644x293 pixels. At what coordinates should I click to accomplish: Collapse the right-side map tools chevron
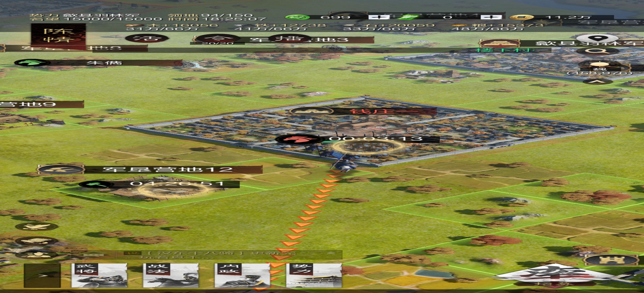tap(598, 82)
